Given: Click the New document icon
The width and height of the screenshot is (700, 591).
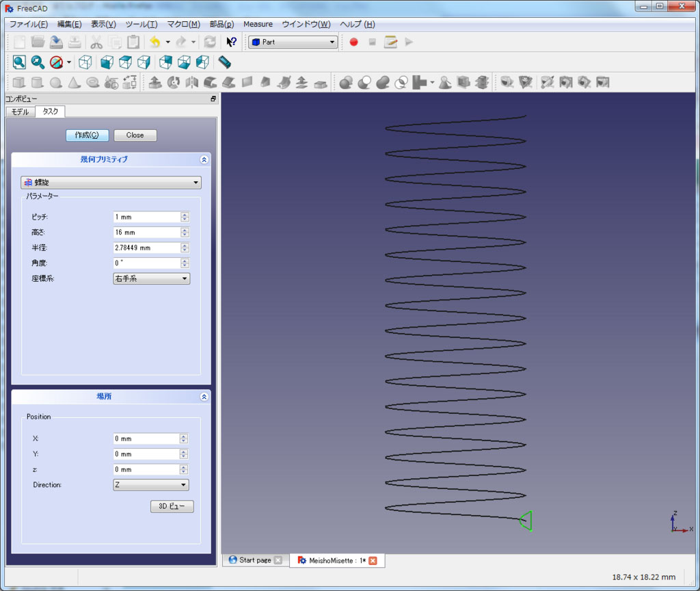Looking at the screenshot, I should [19, 42].
